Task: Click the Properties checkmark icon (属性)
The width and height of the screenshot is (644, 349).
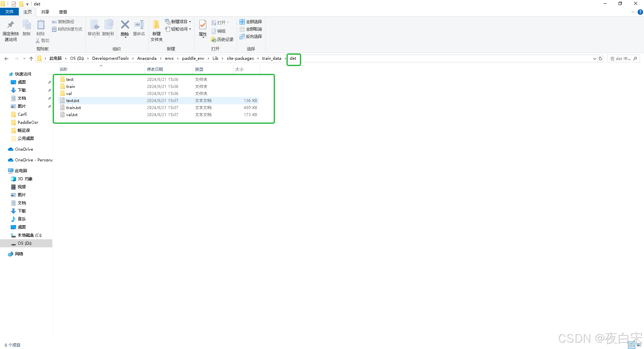Action: pyautogui.click(x=203, y=25)
